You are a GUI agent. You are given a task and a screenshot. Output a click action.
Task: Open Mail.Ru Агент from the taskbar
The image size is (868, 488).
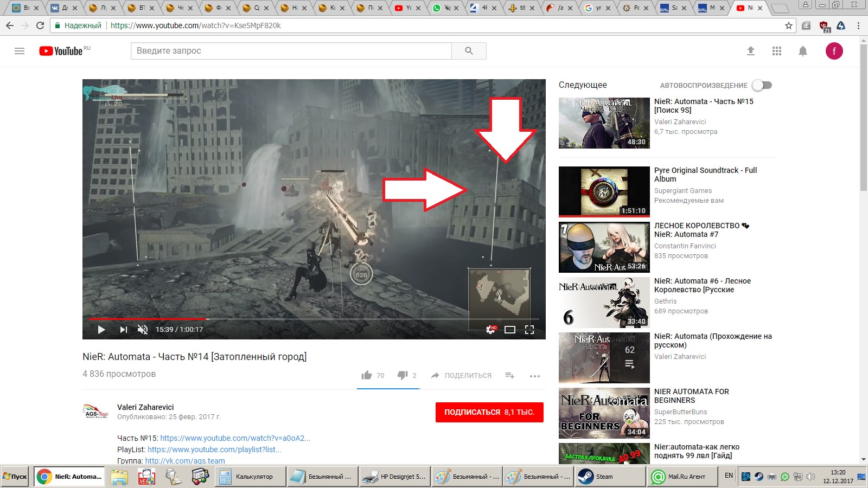click(x=682, y=477)
